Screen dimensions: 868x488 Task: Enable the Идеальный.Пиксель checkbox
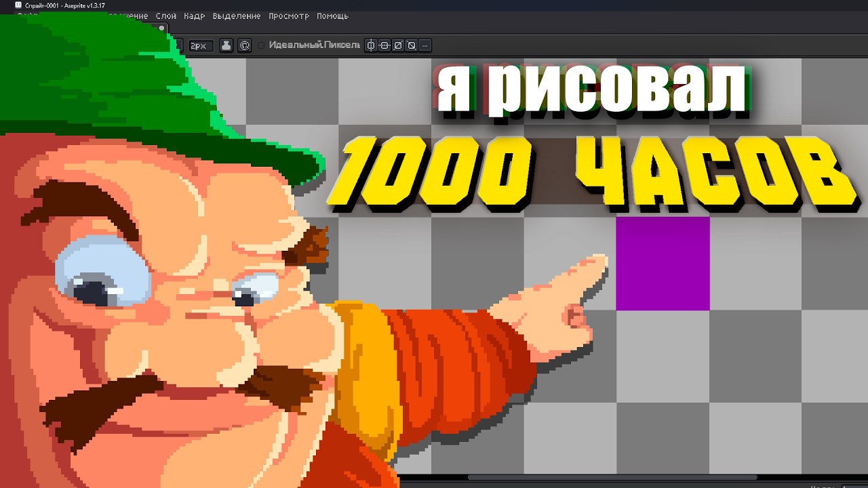pos(261,45)
